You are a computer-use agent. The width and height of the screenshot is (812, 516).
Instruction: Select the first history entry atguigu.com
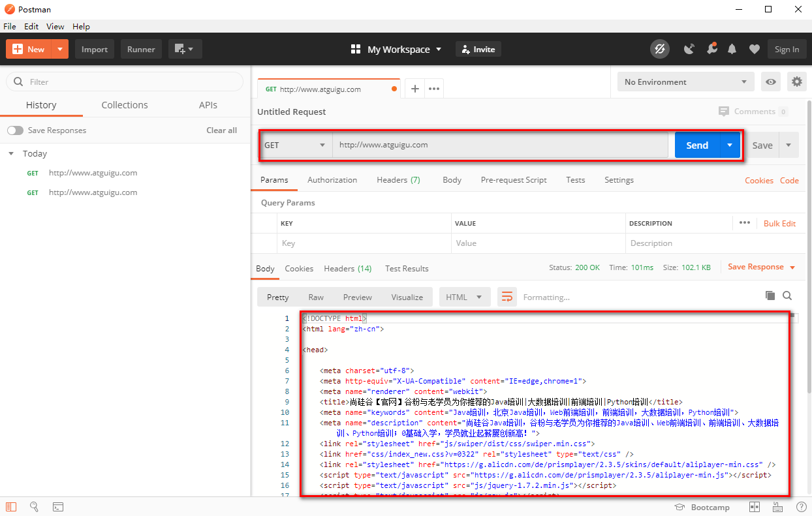[x=93, y=173]
